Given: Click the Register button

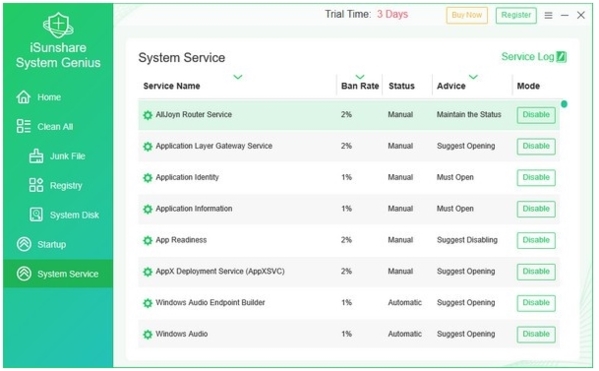Looking at the screenshot, I should pyautogui.click(x=516, y=15).
